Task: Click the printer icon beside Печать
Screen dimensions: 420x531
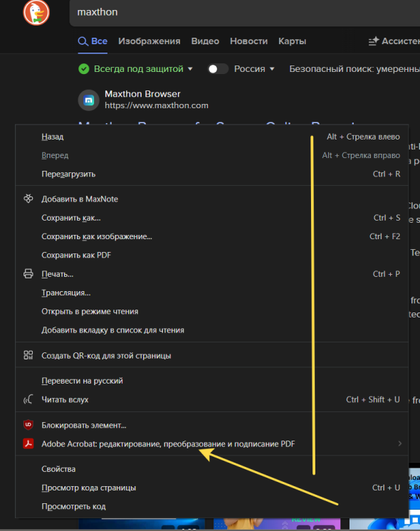Action: (28, 273)
